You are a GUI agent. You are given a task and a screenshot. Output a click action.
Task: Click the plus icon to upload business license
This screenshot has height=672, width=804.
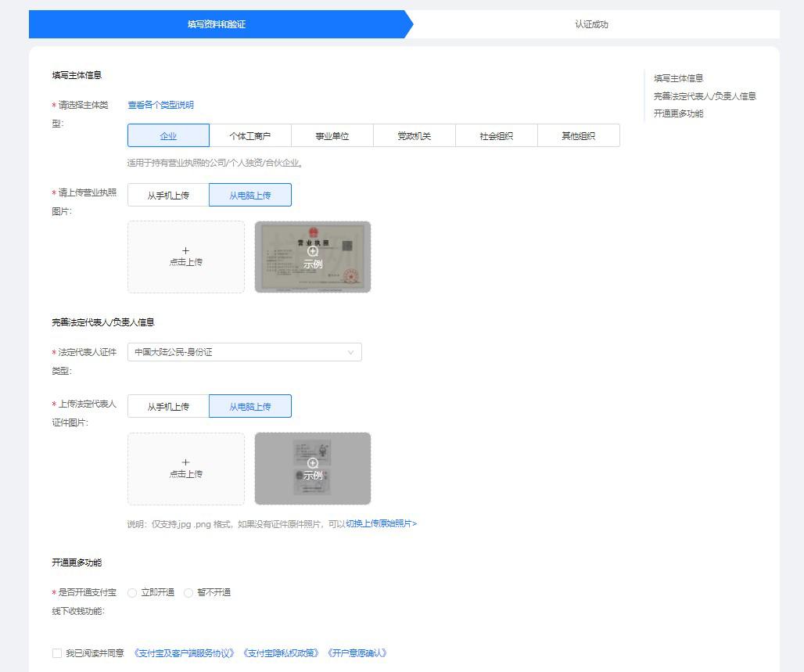(x=185, y=251)
